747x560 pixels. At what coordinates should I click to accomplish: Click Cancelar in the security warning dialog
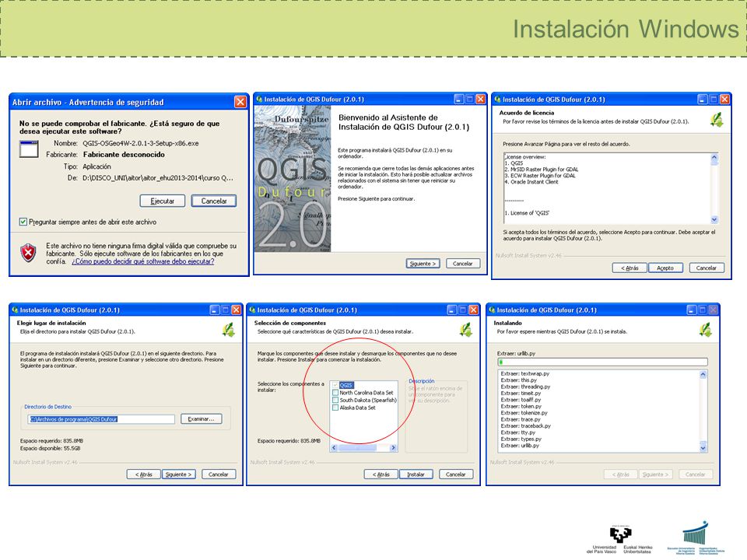click(x=214, y=201)
